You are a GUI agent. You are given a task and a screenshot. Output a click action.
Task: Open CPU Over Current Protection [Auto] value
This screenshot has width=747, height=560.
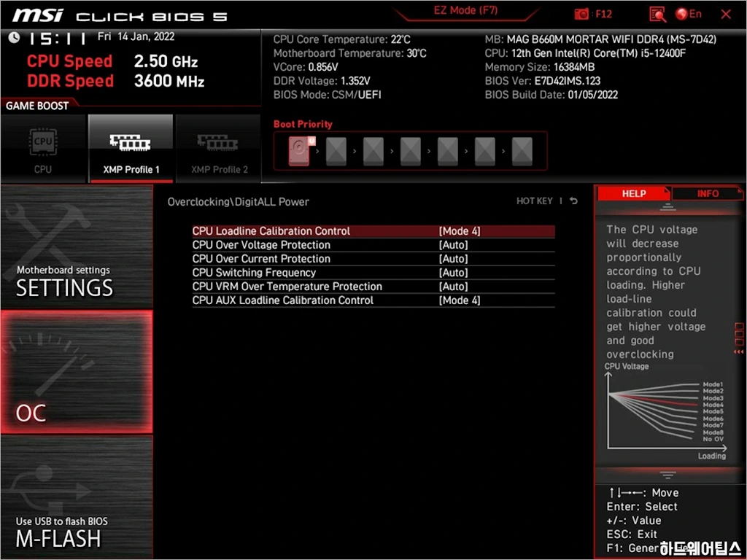[x=453, y=259]
